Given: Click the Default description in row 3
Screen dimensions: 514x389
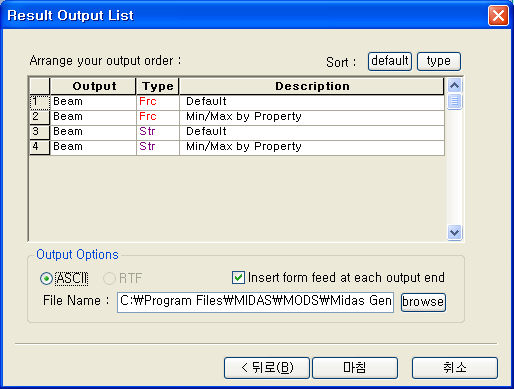Looking at the screenshot, I should 312,132.
